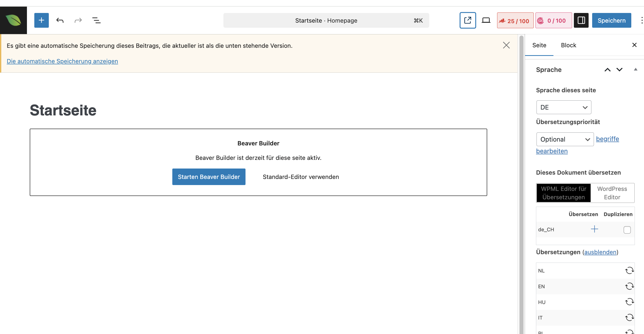
Task: Click the laptop device preview icon
Action: click(x=486, y=20)
